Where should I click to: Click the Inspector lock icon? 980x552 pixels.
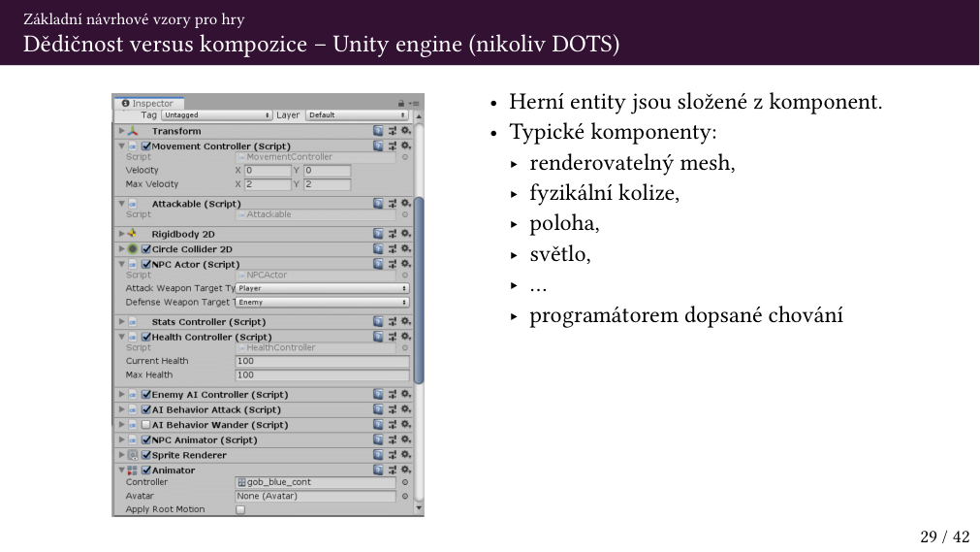point(401,103)
